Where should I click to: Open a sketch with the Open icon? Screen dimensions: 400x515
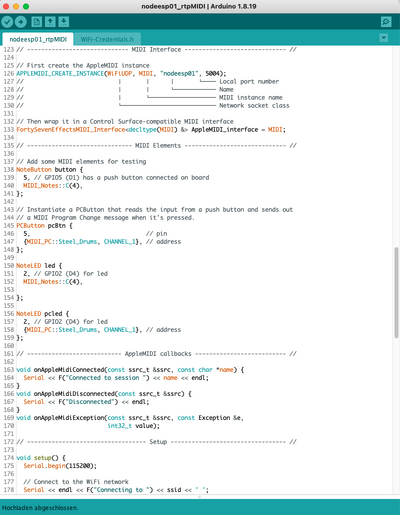tap(50, 22)
